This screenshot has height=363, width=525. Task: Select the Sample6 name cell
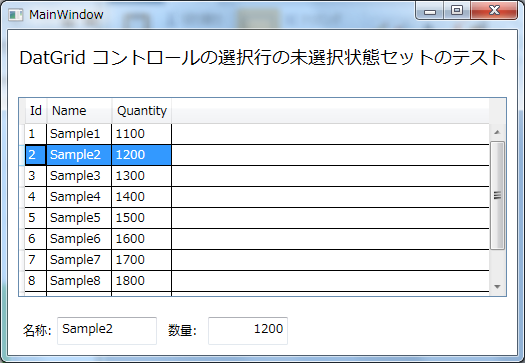click(x=79, y=239)
